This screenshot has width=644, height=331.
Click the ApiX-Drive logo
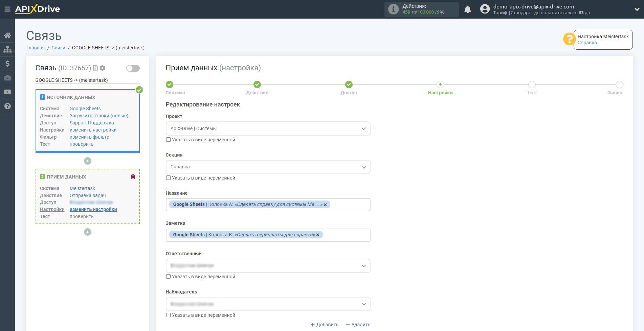pos(38,9)
